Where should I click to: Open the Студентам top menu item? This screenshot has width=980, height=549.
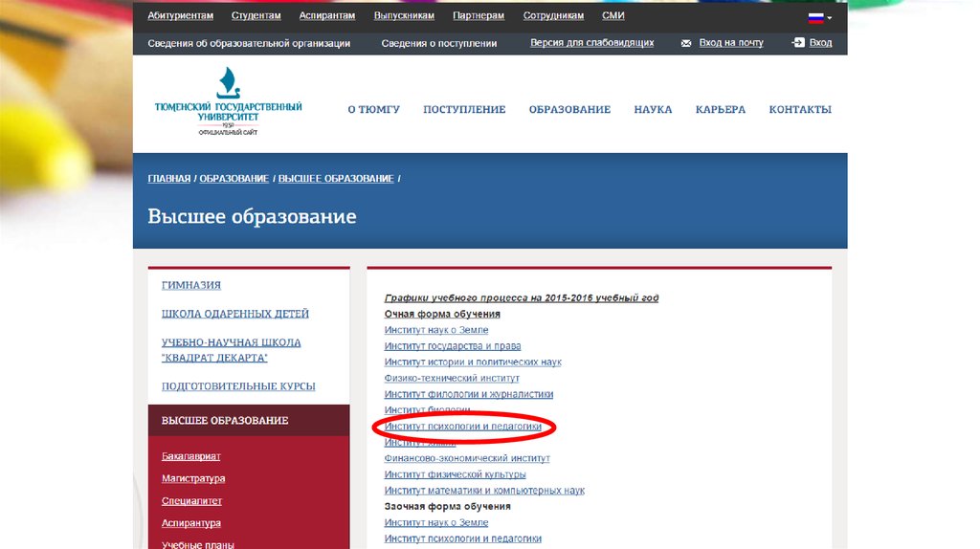256,16
